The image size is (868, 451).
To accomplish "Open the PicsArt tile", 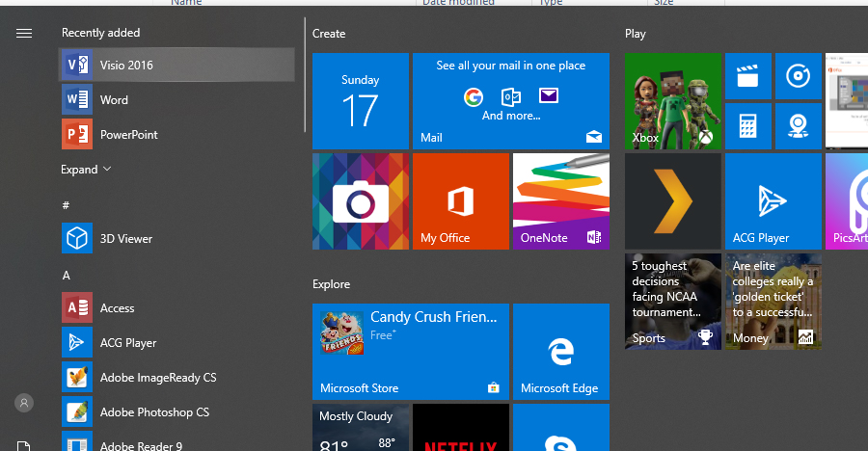I will click(x=847, y=201).
